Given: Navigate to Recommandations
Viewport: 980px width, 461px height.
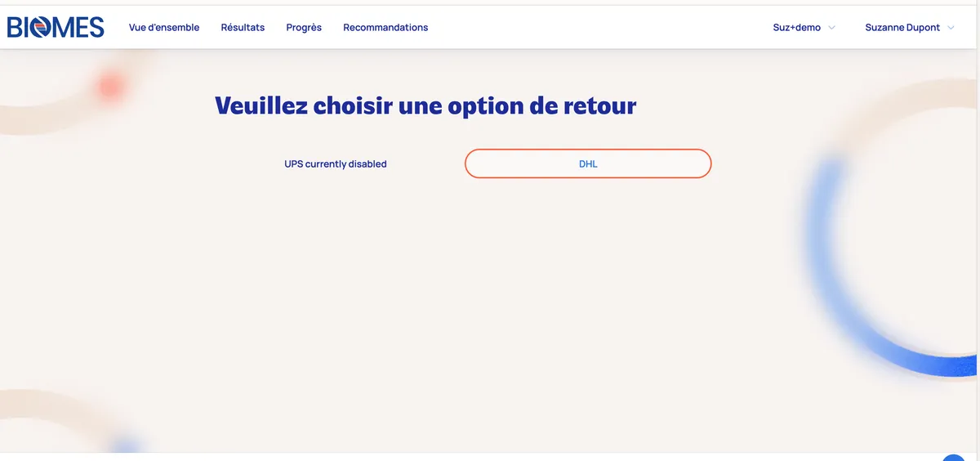Looking at the screenshot, I should pyautogui.click(x=385, y=28).
